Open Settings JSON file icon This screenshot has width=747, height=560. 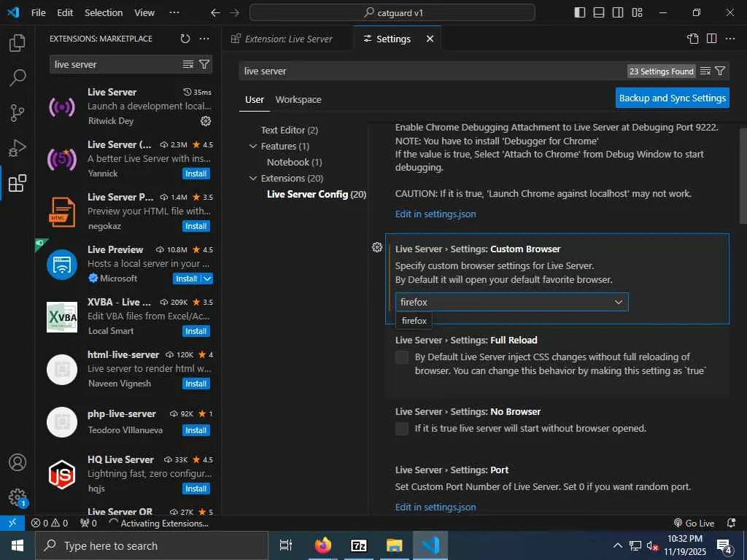(693, 39)
